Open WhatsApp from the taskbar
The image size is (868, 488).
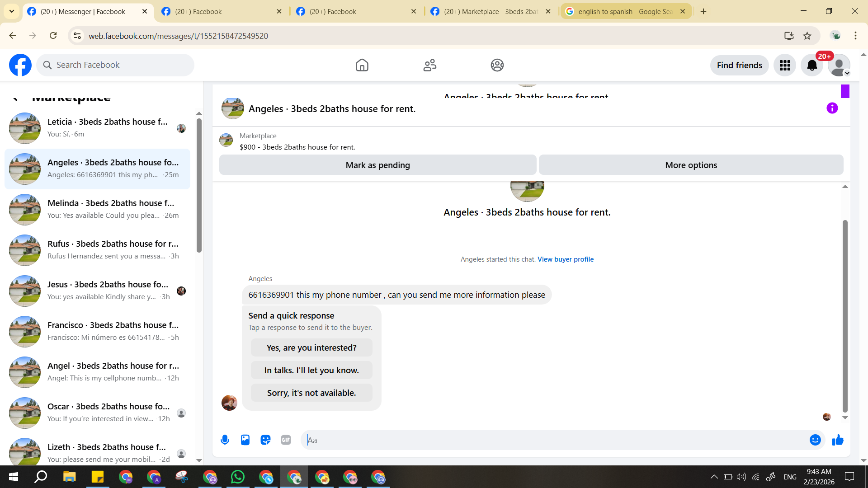tap(238, 477)
